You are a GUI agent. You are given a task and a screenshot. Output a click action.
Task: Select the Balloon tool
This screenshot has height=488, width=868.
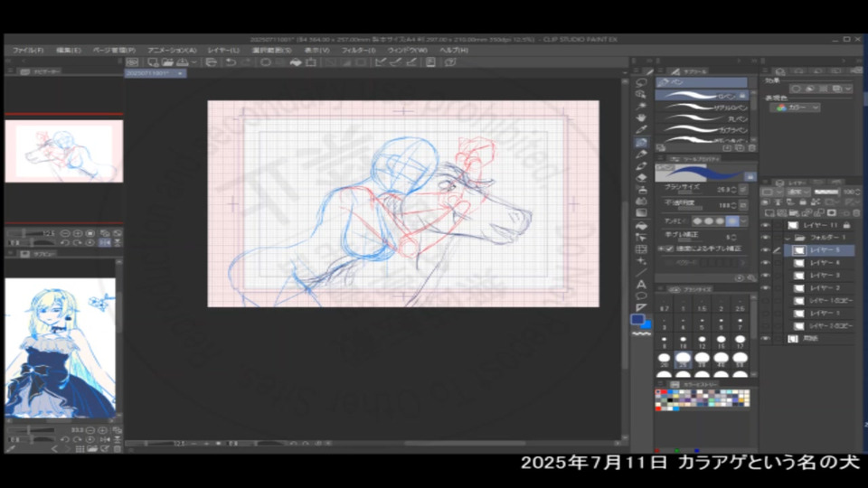click(x=641, y=296)
